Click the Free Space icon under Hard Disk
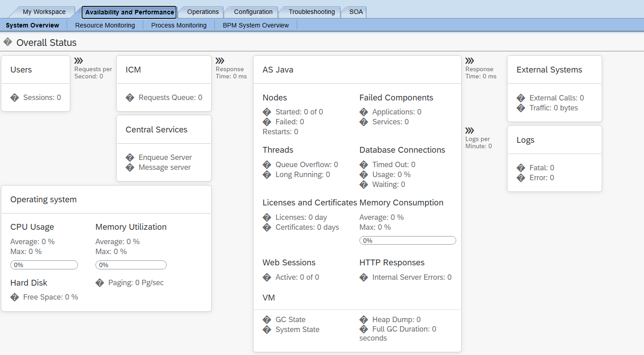The width and height of the screenshot is (644, 355). click(14, 296)
